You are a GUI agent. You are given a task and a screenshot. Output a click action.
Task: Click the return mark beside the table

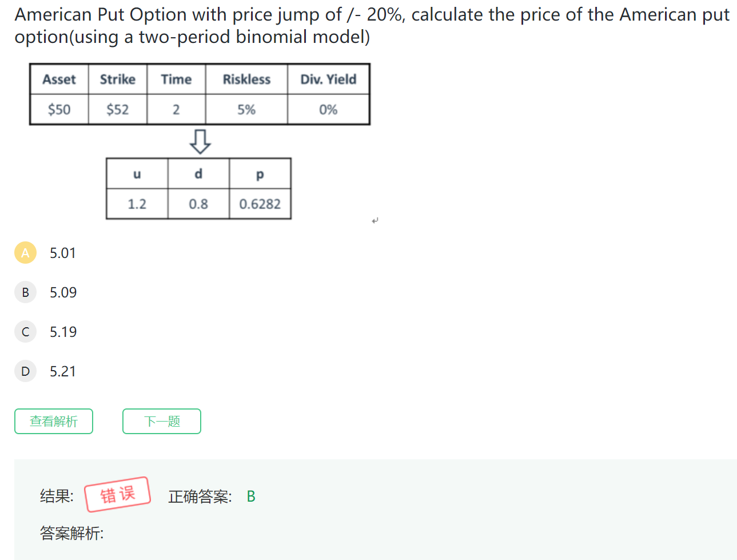click(375, 220)
